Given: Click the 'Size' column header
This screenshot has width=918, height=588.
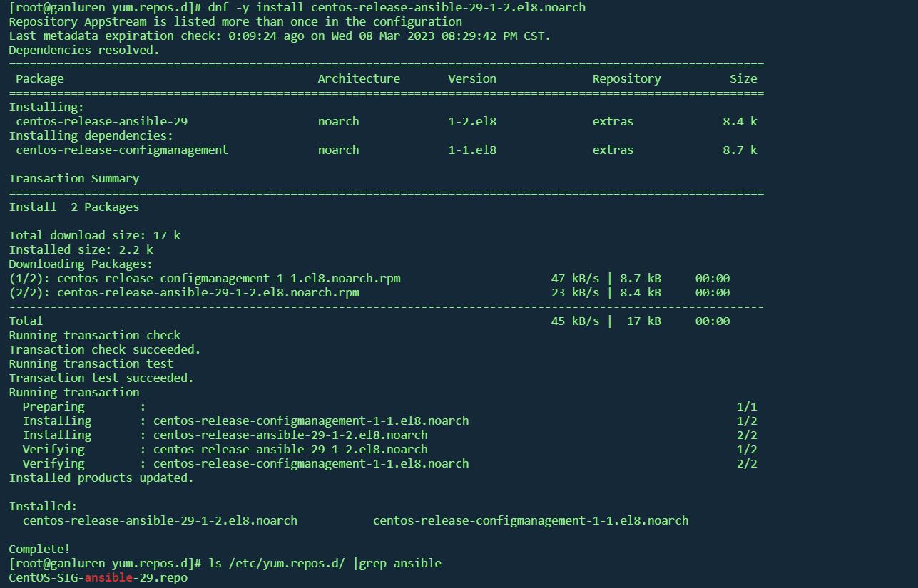Looking at the screenshot, I should 743,78.
